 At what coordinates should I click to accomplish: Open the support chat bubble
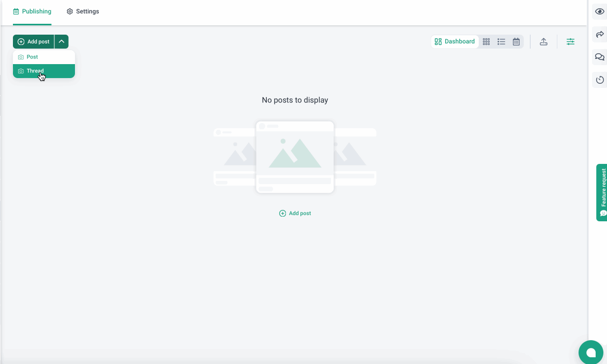coord(590,352)
